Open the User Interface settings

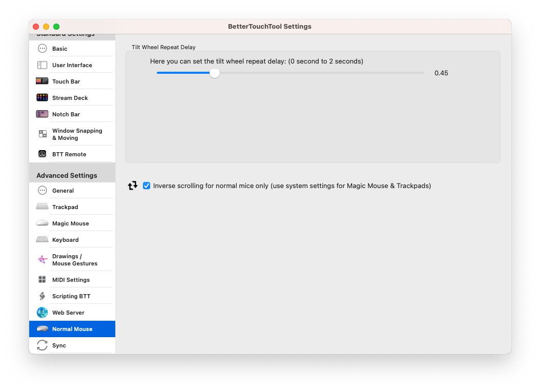(72, 65)
